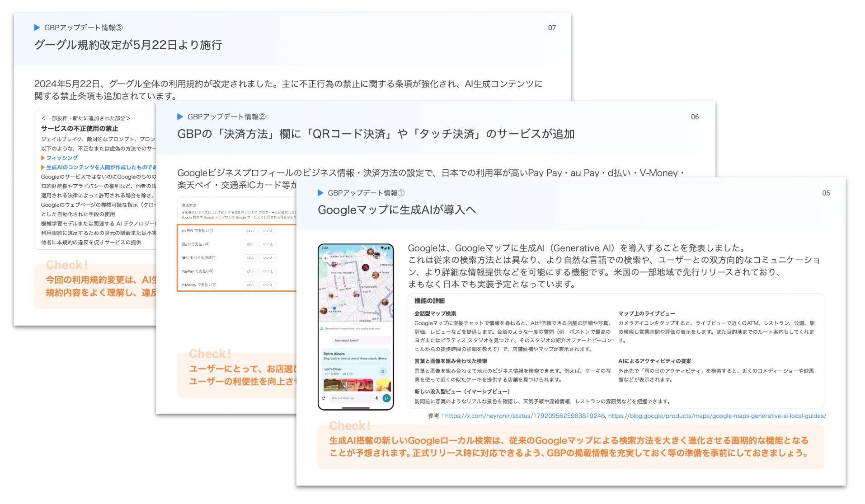The image size is (865, 504).
Task: Click the GBPの「決済方法」欄 slide title
Action: 376,134
